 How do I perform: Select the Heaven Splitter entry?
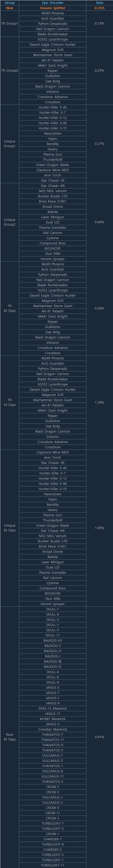53,8
